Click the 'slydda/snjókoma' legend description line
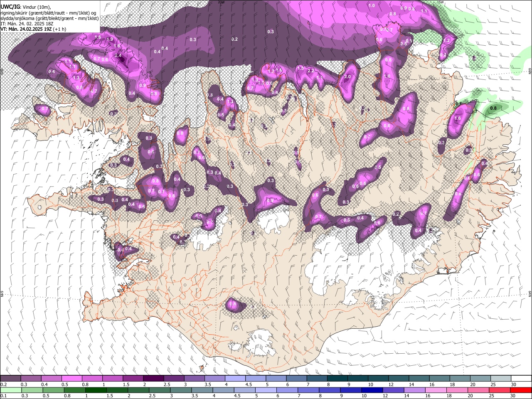Screen dimensions: 532x399 49,18
